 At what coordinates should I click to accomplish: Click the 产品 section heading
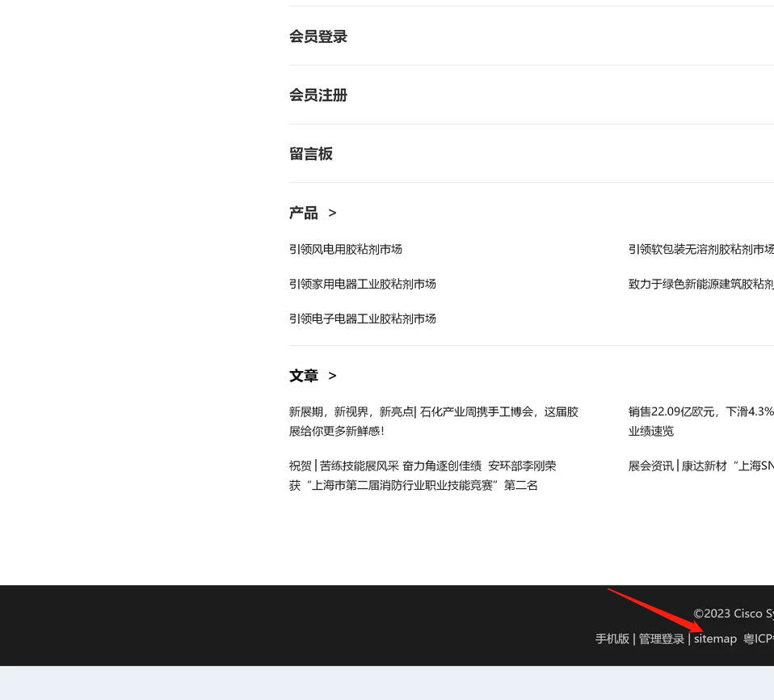pyautogui.click(x=304, y=213)
